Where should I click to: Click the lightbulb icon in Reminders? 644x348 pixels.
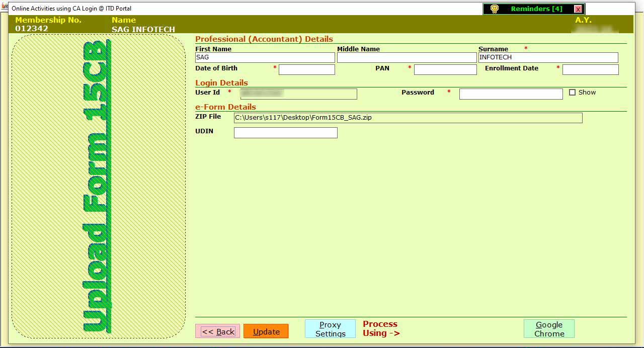click(x=494, y=9)
